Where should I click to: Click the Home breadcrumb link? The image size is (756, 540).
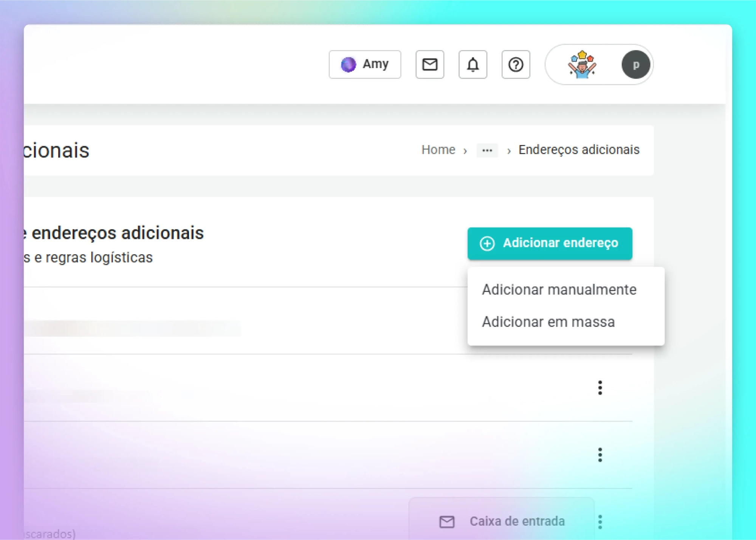(438, 150)
